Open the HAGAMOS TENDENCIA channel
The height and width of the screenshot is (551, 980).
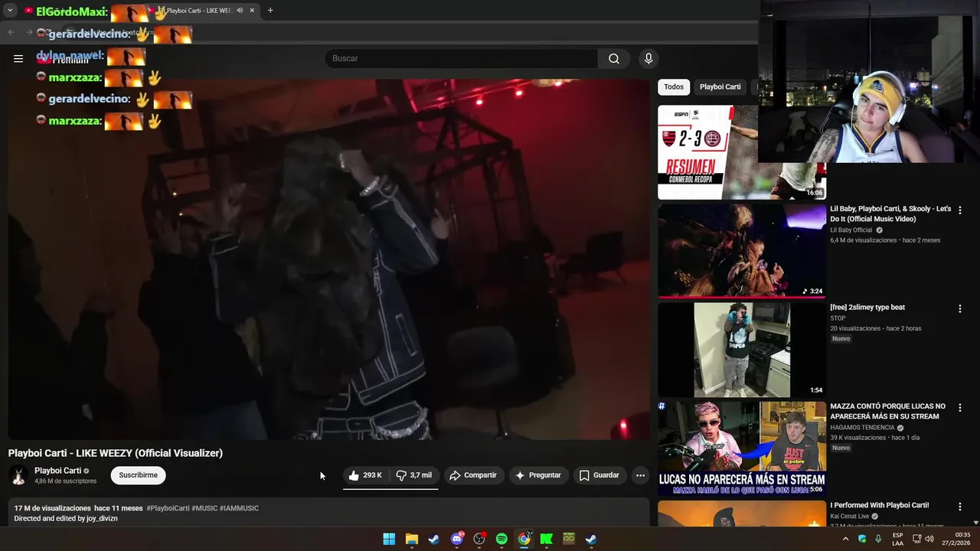[862, 428]
